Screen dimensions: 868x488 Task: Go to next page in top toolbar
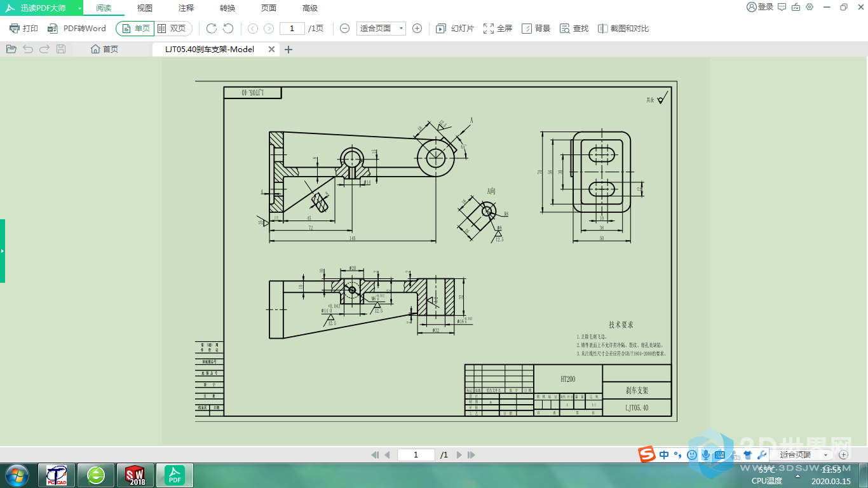click(x=269, y=29)
